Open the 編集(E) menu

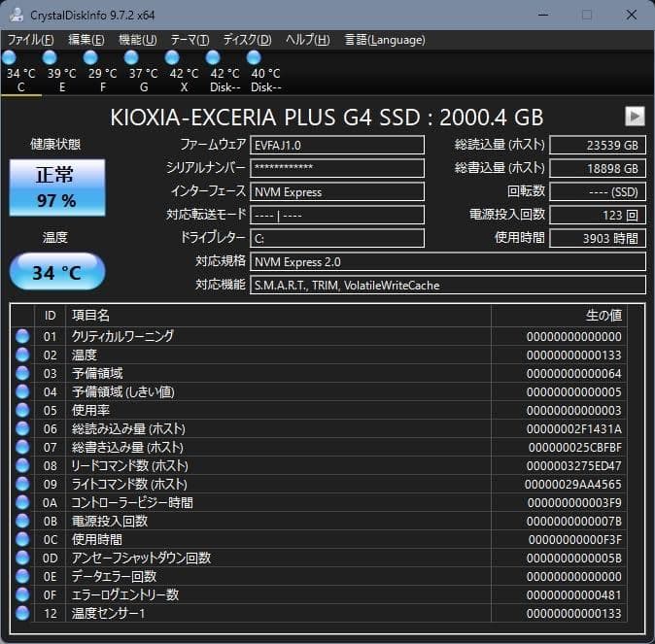point(86,40)
